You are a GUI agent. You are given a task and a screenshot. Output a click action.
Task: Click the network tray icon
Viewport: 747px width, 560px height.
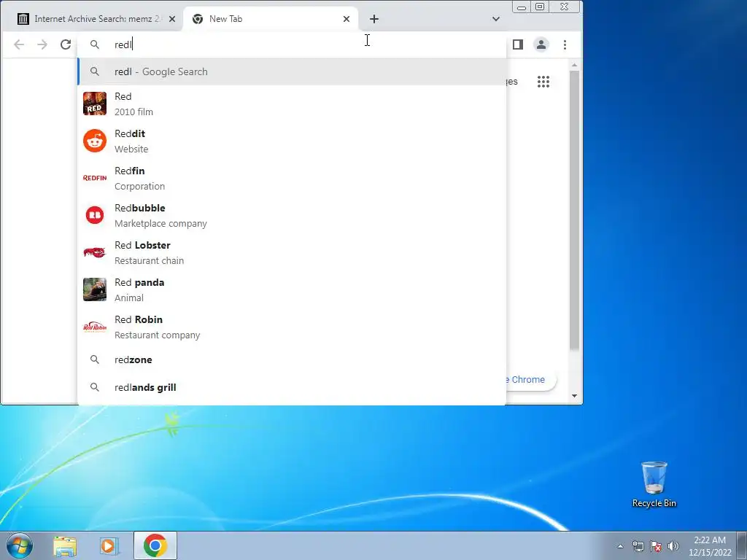(638, 546)
